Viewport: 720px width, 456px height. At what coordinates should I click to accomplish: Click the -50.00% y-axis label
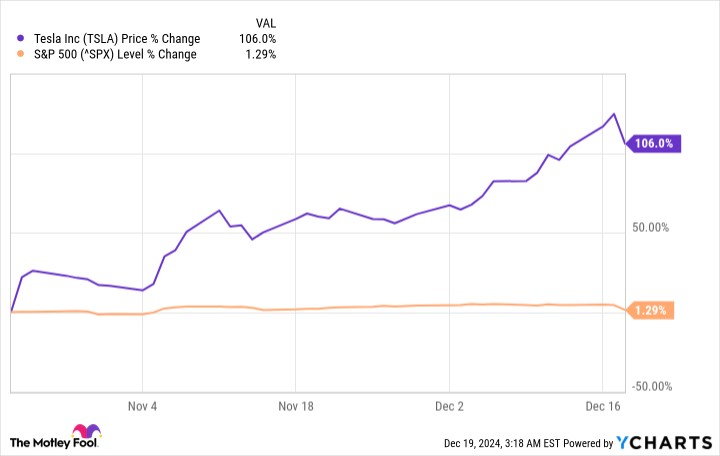point(652,387)
